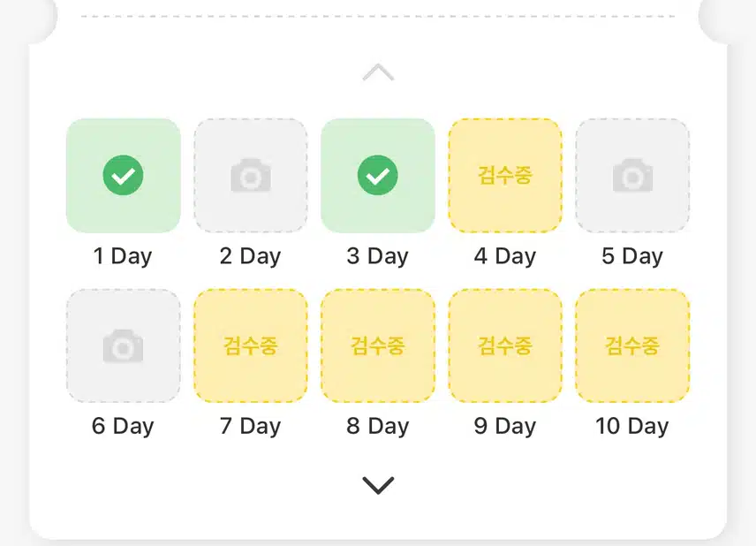
Task: Click the "5 Day" label
Action: click(x=632, y=256)
